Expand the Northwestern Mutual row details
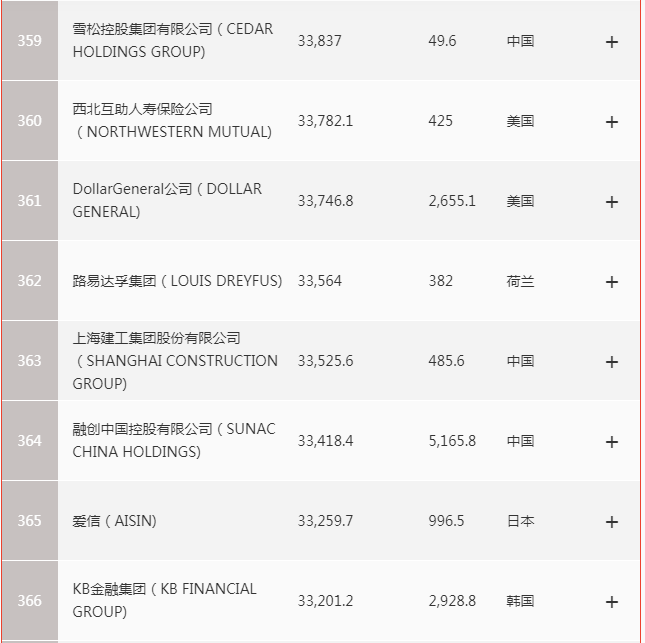 click(612, 121)
